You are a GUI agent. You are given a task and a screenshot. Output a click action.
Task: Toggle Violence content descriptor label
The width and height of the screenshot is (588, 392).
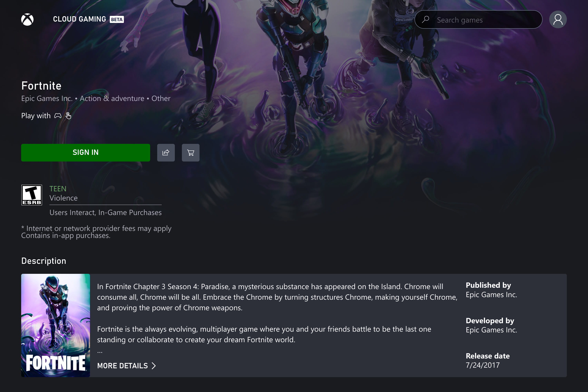[64, 198]
